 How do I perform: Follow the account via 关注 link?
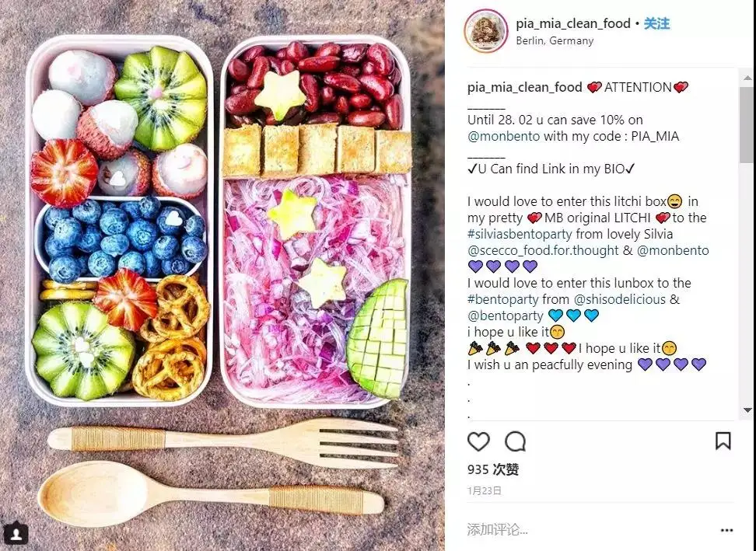656,23
